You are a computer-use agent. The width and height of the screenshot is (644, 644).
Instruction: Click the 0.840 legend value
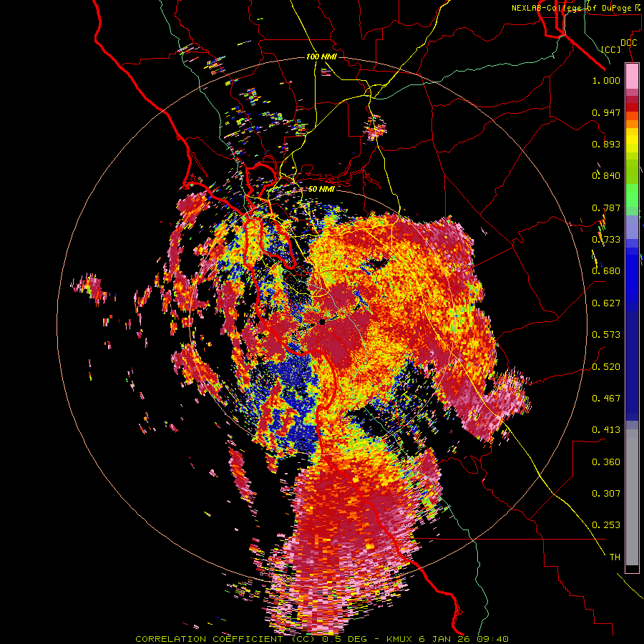(x=606, y=176)
